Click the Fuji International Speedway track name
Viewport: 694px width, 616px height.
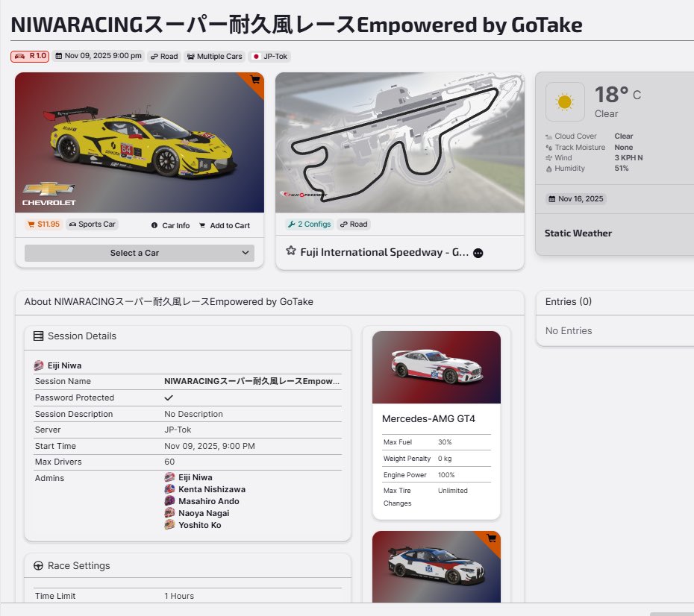384,253
